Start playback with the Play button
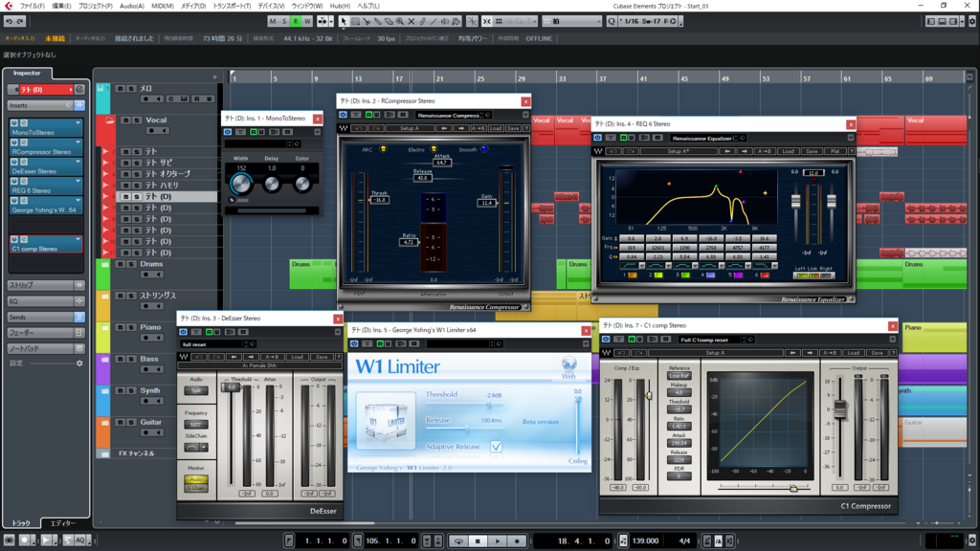 (x=498, y=541)
